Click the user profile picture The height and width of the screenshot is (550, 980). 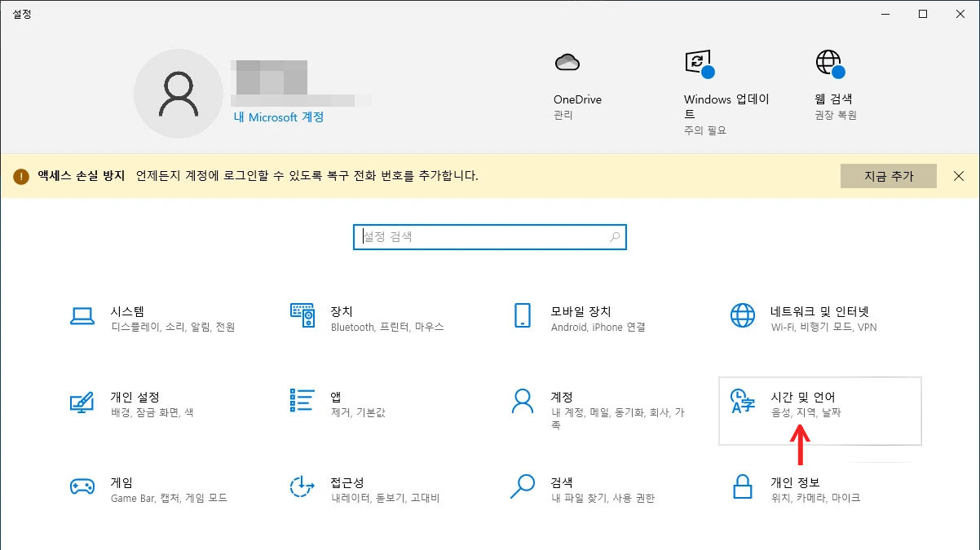pos(179,93)
